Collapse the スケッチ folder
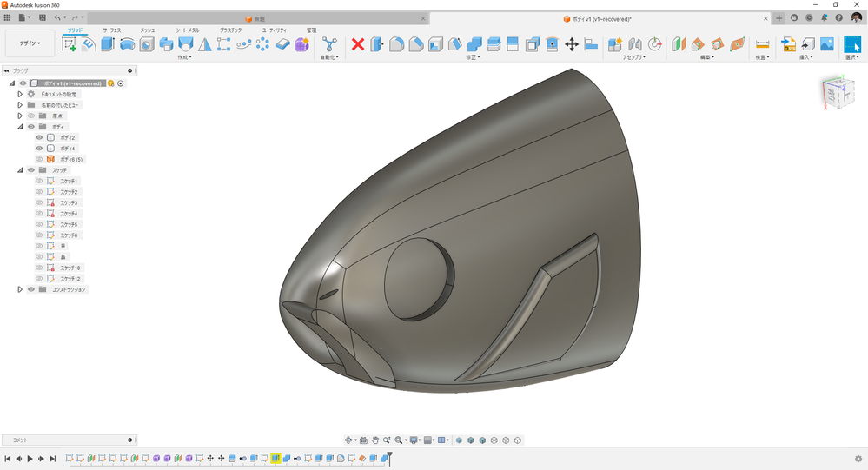The width and height of the screenshot is (868, 470). tap(20, 170)
